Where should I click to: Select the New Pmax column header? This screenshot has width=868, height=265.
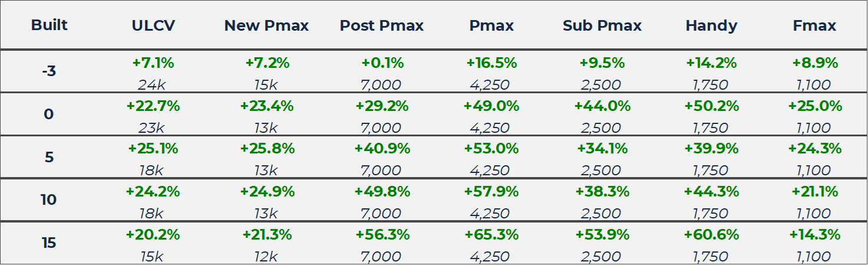point(266,26)
